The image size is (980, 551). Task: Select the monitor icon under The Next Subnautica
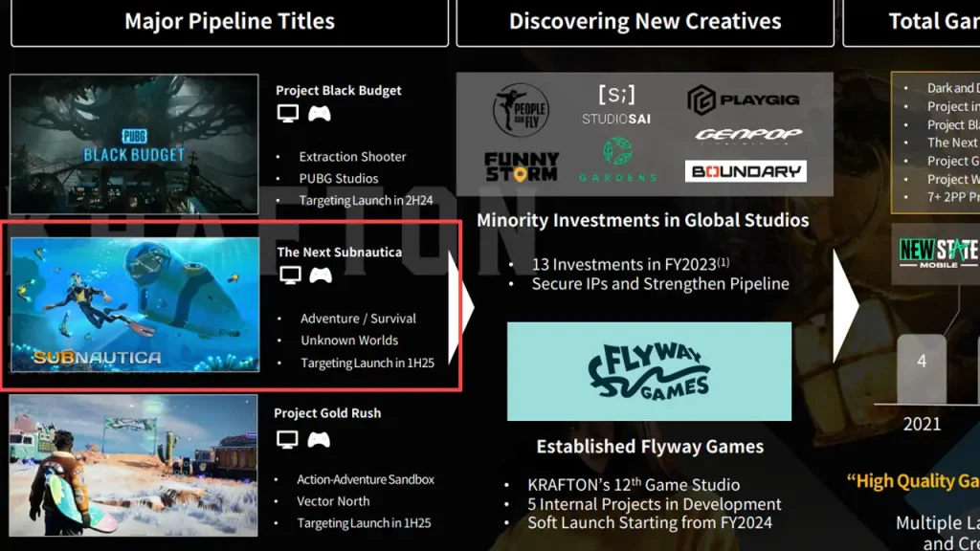(x=289, y=275)
